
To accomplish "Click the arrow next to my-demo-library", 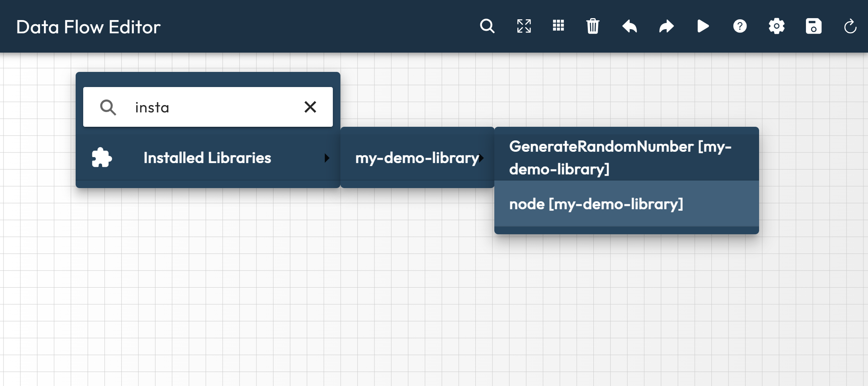I will [481, 158].
